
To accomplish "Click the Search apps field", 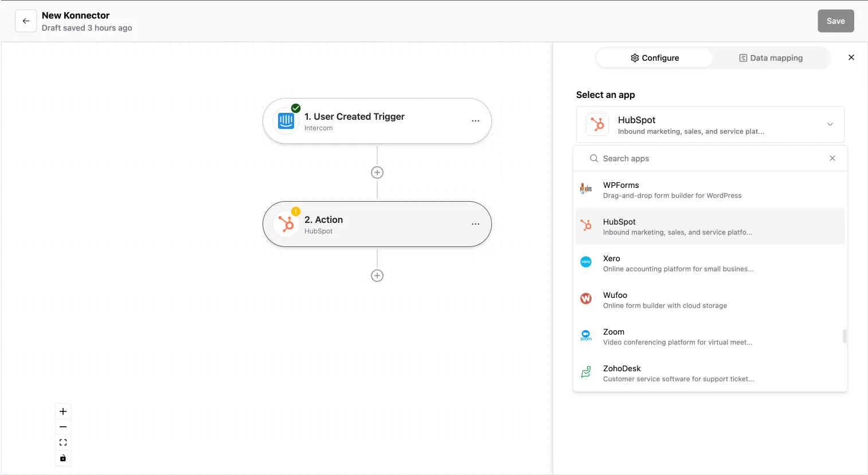I will click(x=710, y=159).
